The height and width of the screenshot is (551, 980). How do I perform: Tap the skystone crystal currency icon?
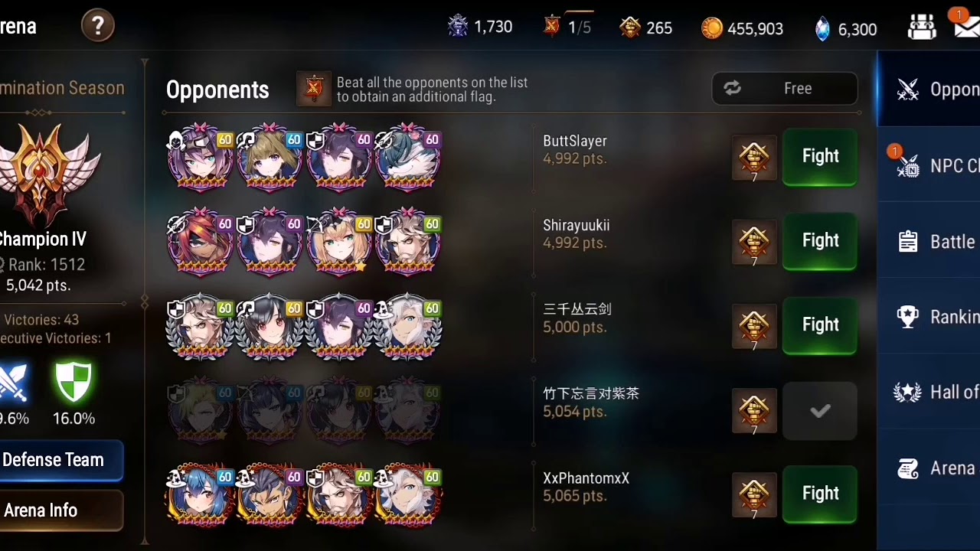coord(822,29)
